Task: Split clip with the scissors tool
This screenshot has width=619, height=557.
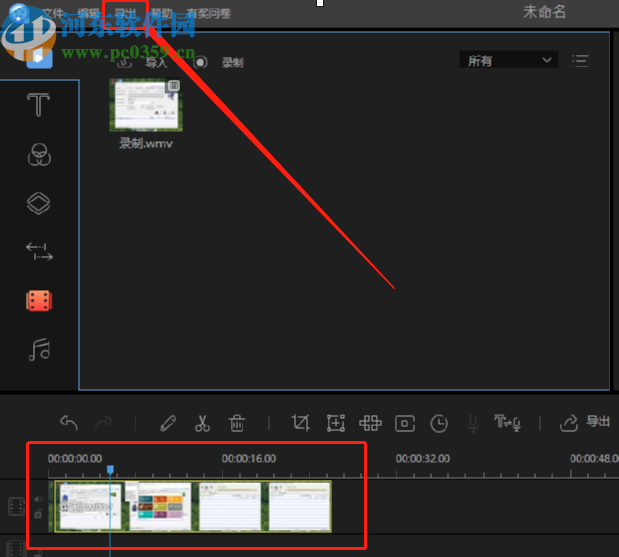Action: click(202, 423)
